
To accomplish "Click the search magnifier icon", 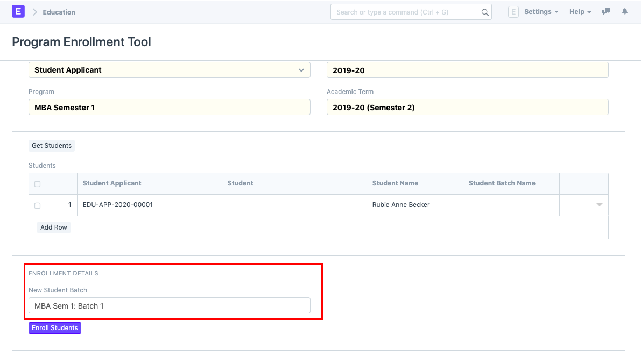I will [x=484, y=11].
